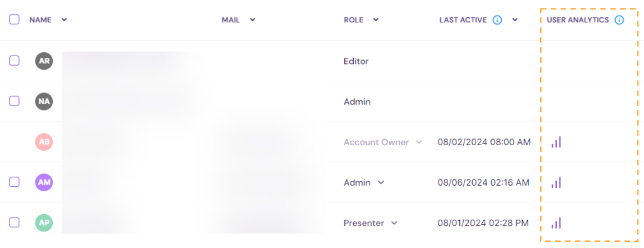644x248 pixels.
Task: Tick the select-all checkbox in the header
Action: click(14, 19)
